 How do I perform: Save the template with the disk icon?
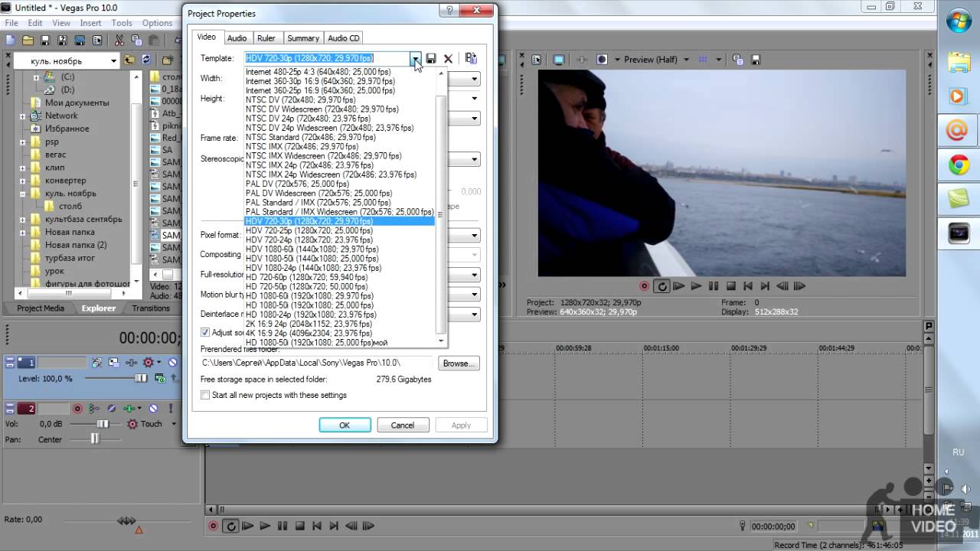coord(431,58)
